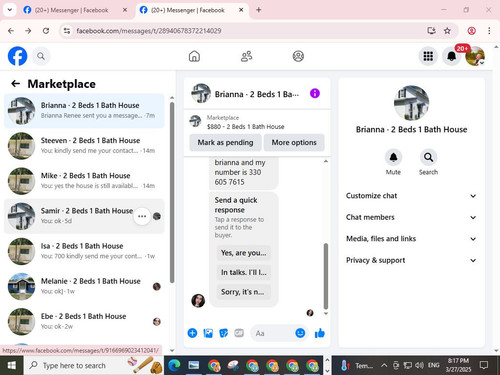The height and width of the screenshot is (375, 500).
Task: Open the Windows notification center icon
Action: (484, 366)
